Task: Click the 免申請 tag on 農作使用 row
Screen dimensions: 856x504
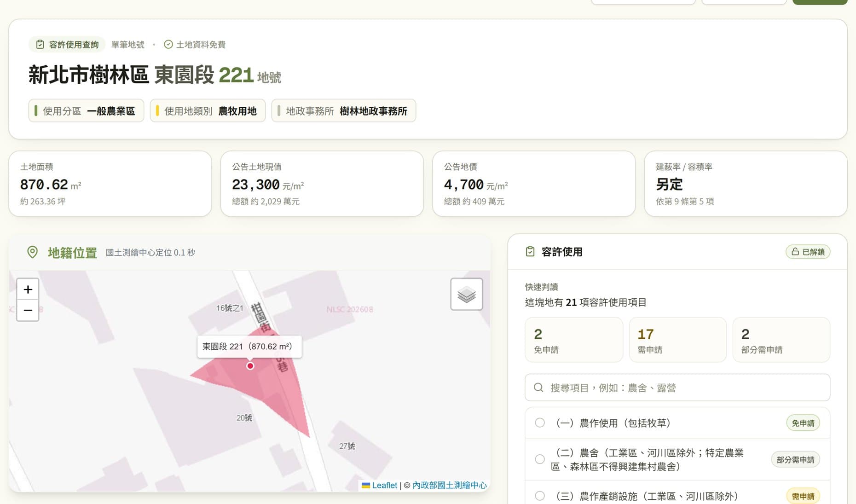Action: (803, 423)
